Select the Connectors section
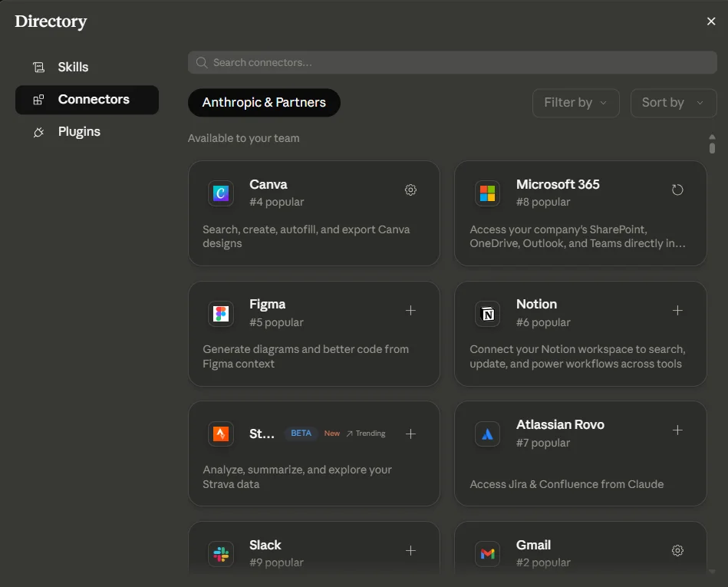The image size is (728, 587). coord(87,100)
